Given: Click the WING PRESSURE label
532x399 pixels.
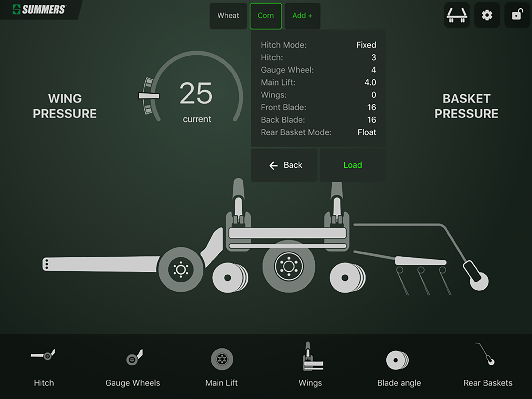Looking at the screenshot, I should tap(65, 106).
